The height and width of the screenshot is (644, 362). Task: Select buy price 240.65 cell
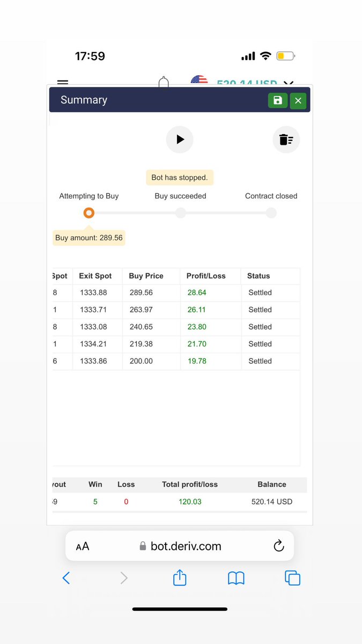pyautogui.click(x=141, y=327)
